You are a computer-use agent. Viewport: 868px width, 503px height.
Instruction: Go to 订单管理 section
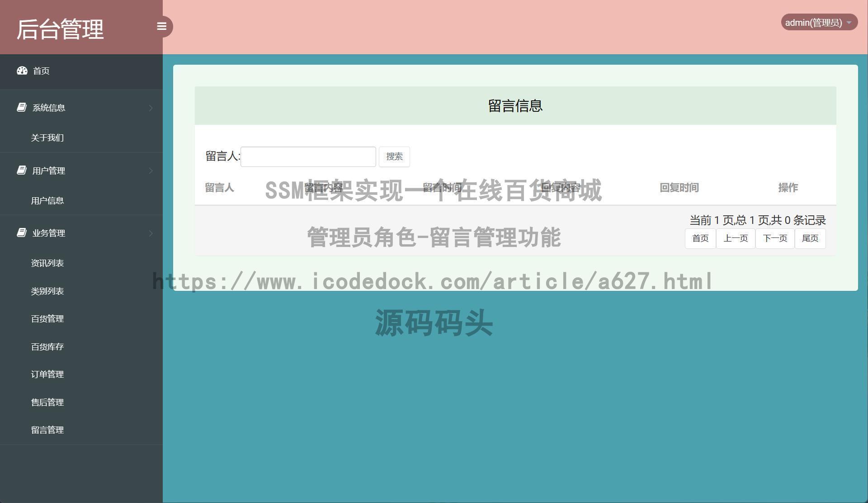[x=47, y=374]
